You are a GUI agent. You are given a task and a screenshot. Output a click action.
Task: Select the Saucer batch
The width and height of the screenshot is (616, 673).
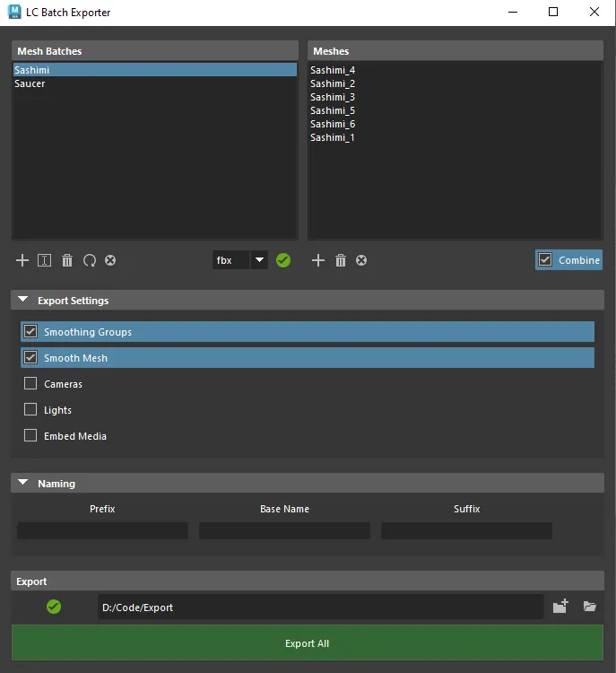click(x=155, y=83)
